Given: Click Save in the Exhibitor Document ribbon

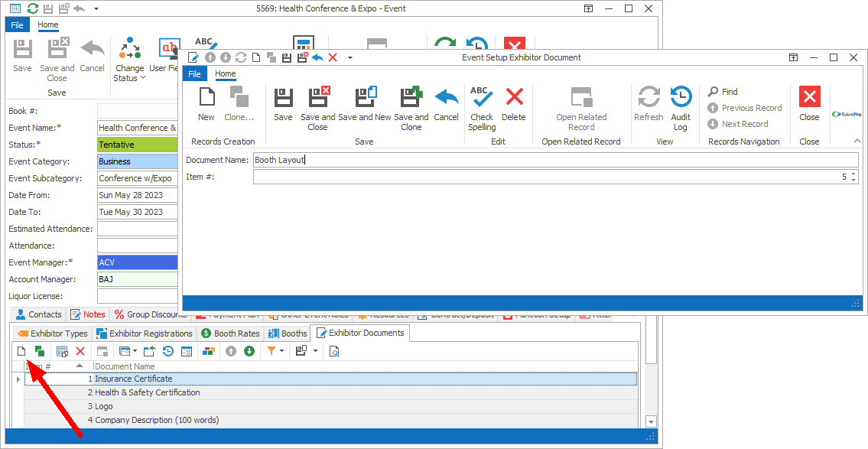Looking at the screenshot, I should [x=283, y=104].
